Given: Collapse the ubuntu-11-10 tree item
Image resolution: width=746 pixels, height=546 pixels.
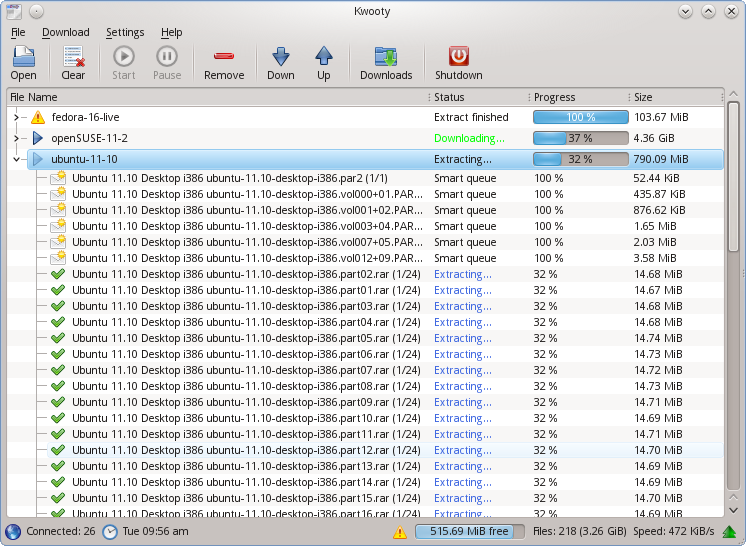Looking at the screenshot, I should (16, 159).
